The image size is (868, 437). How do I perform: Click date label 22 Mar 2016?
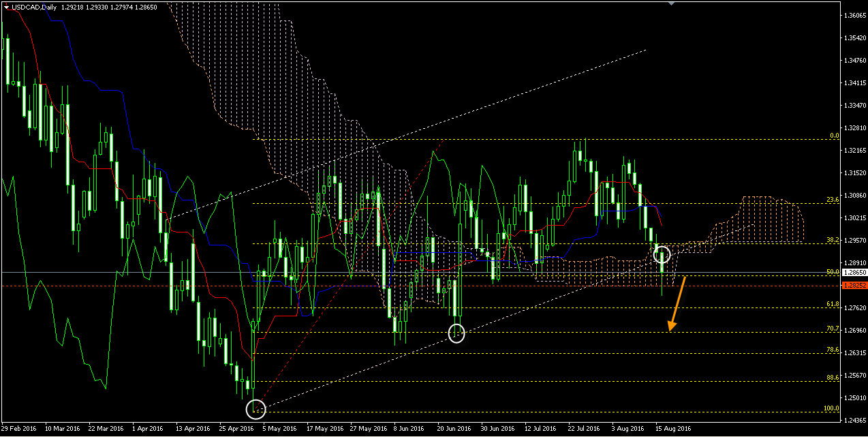point(105,429)
